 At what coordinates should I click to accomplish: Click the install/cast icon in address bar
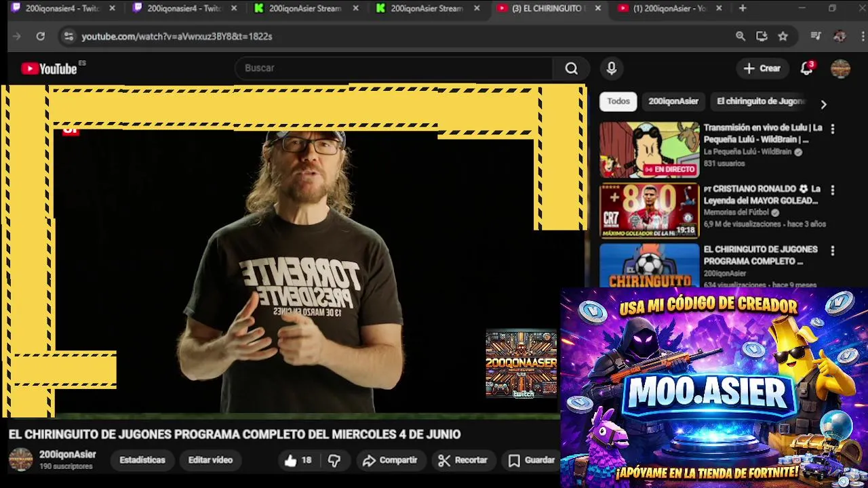tap(762, 37)
